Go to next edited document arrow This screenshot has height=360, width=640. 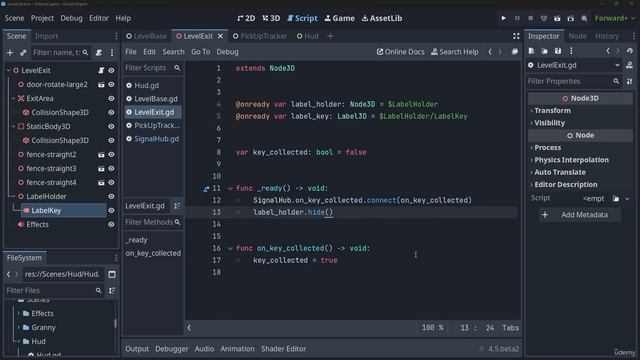[x=500, y=52]
